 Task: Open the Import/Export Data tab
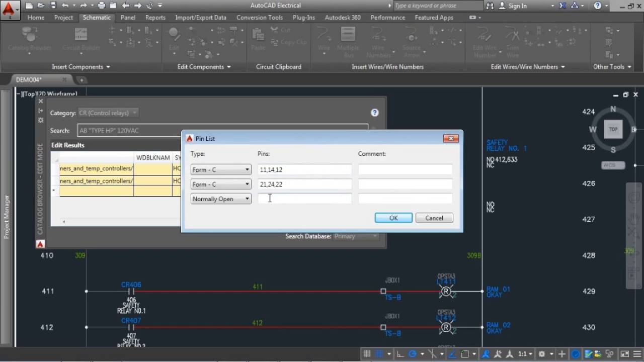click(x=201, y=17)
